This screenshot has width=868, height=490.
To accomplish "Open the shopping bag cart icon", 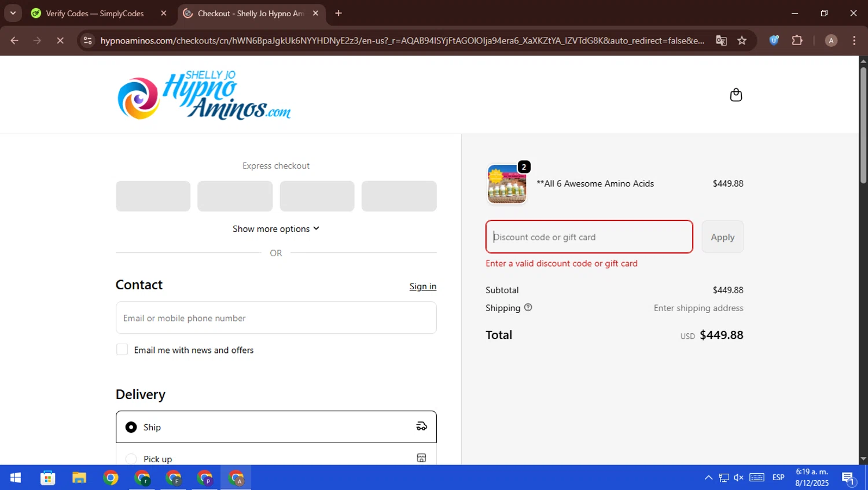I will click(x=735, y=95).
